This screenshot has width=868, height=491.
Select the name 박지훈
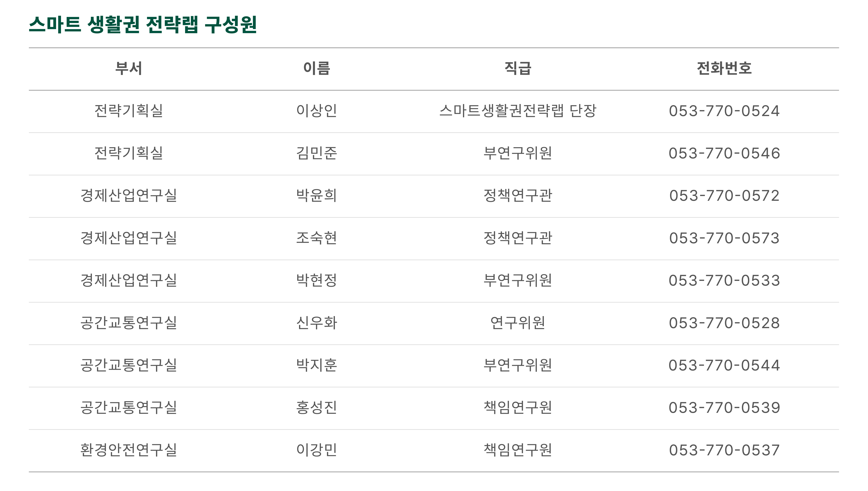(x=317, y=365)
